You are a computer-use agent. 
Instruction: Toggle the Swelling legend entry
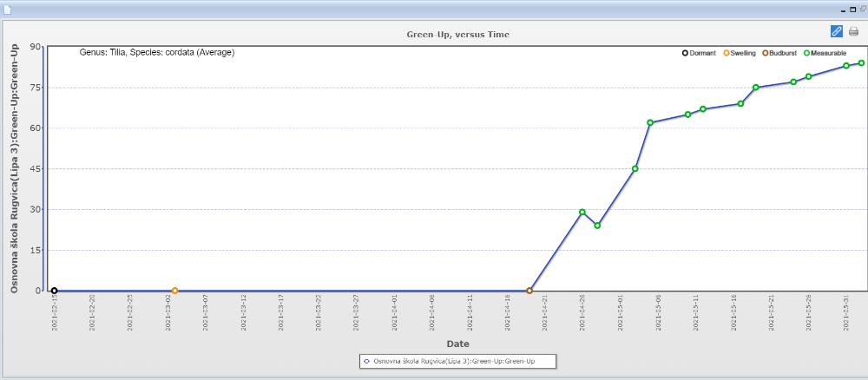click(x=739, y=53)
